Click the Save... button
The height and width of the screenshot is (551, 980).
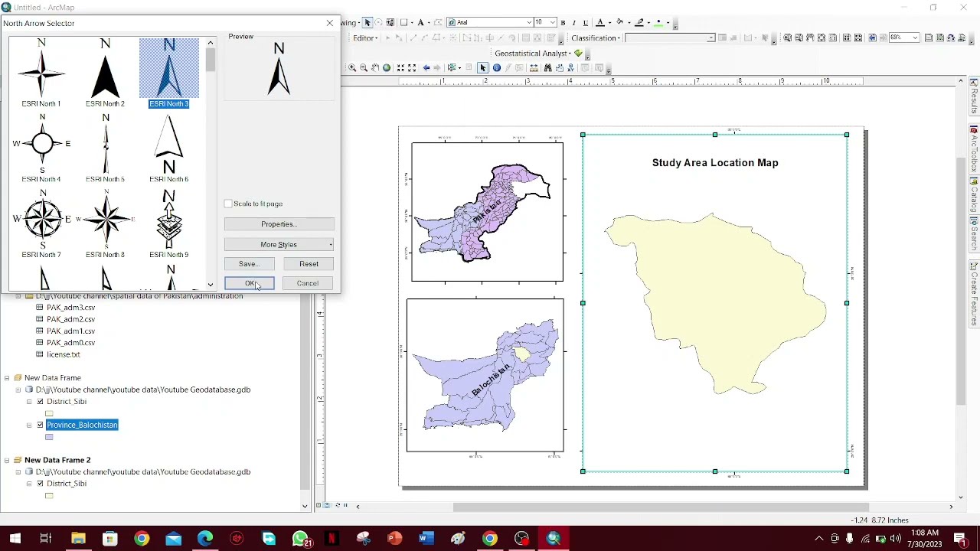point(249,264)
